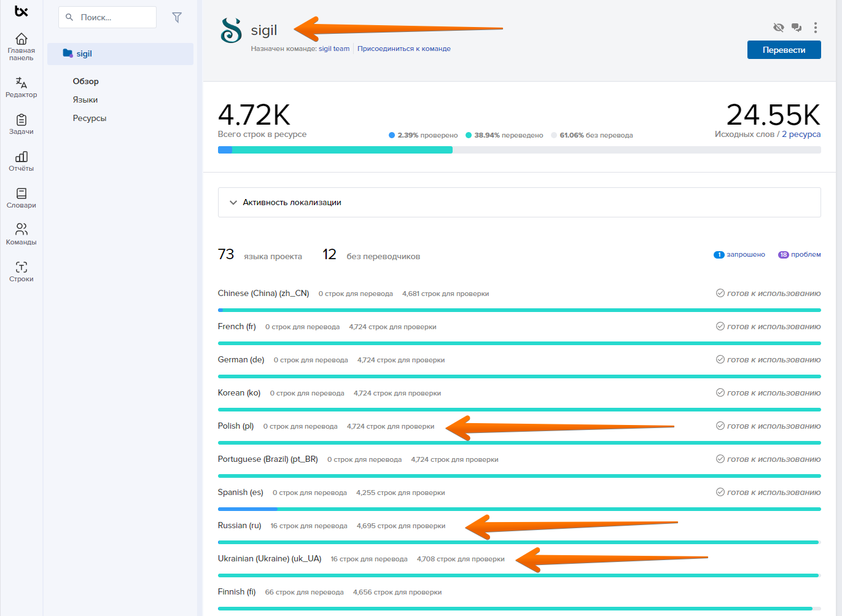842x616 pixels.
Task: Open the Spanish (es) language row
Action: (x=240, y=492)
